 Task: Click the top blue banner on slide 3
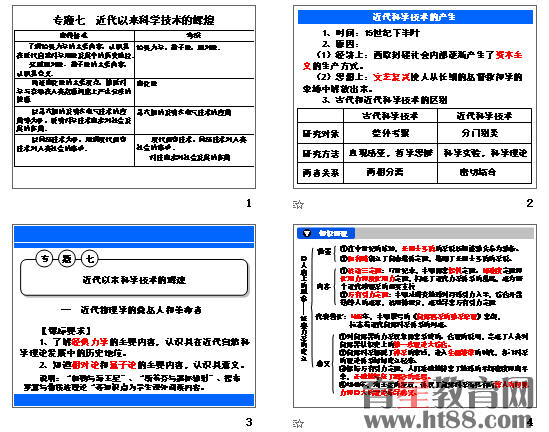pos(134,234)
